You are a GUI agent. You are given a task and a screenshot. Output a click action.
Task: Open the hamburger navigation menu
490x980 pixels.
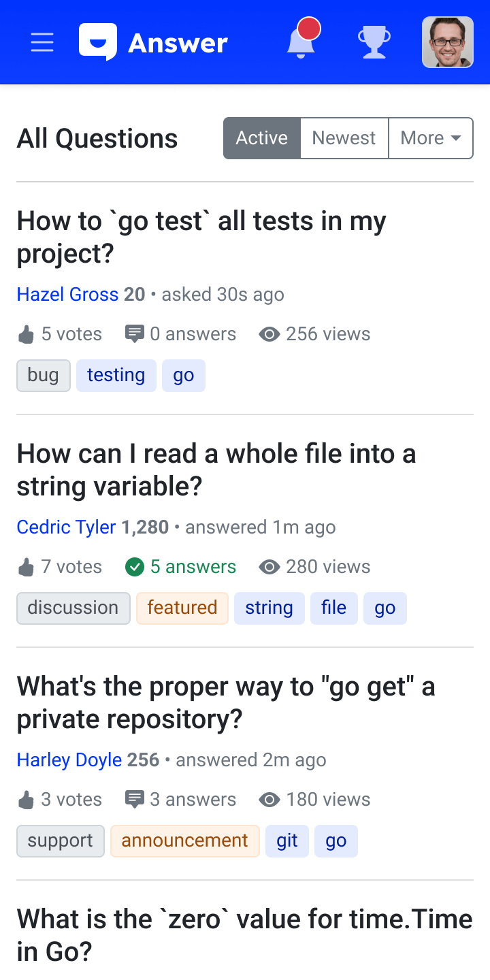point(42,43)
